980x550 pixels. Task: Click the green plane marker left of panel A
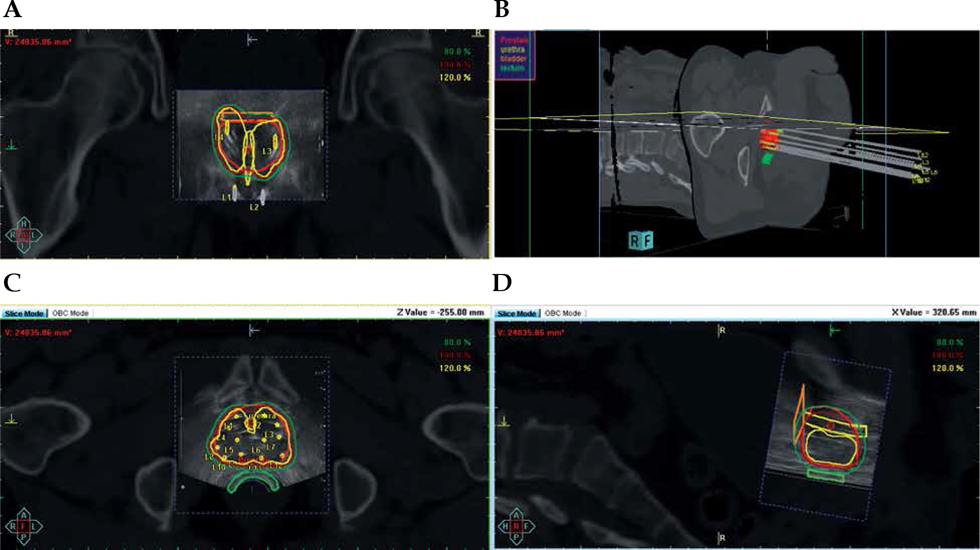click(x=12, y=146)
